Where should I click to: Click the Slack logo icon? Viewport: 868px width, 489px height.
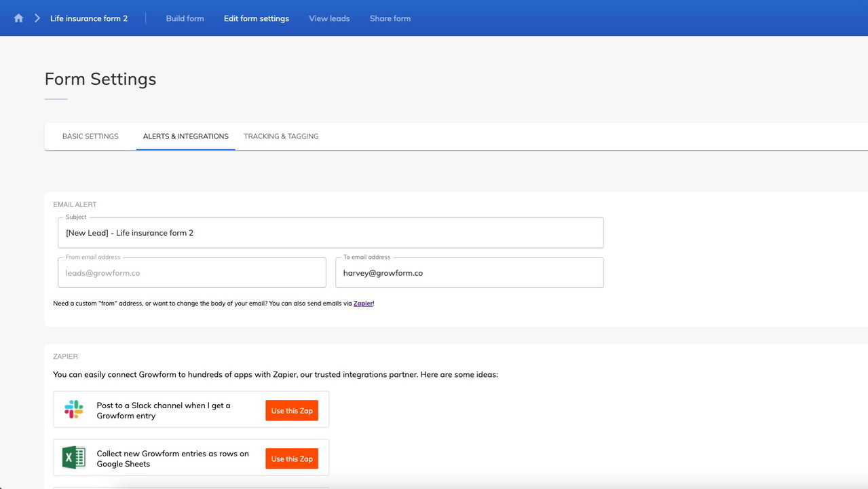[x=74, y=410]
